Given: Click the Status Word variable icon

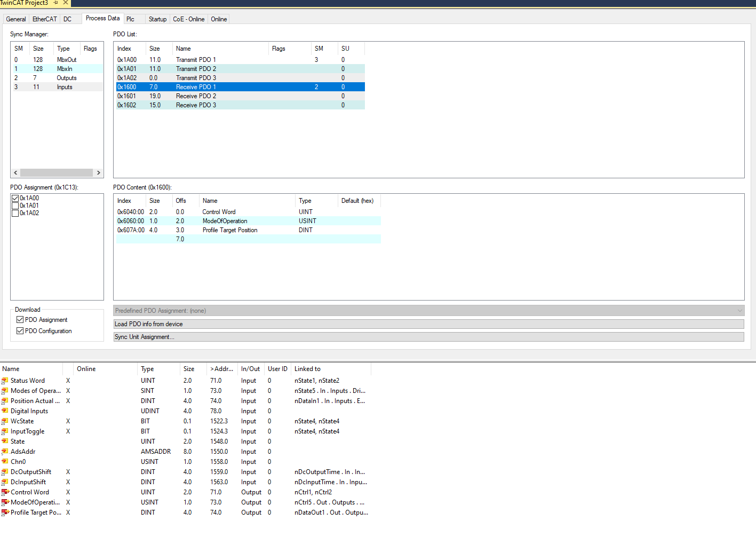Looking at the screenshot, I should click(5, 381).
